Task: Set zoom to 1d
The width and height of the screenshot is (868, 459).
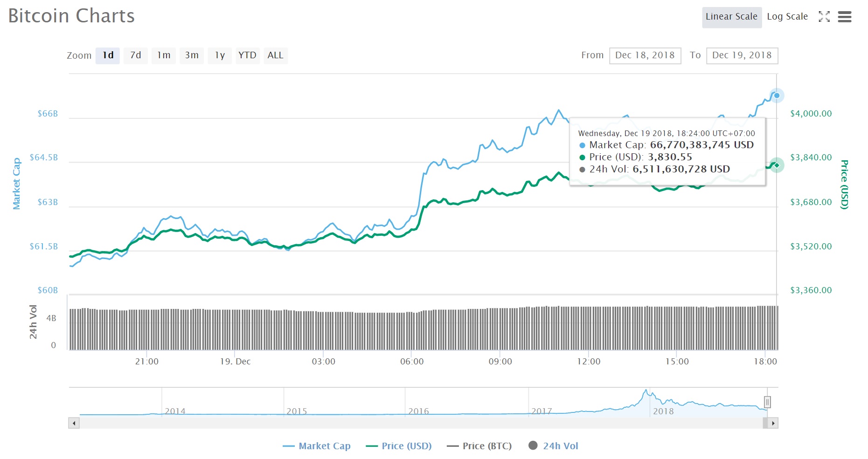Action: [x=108, y=55]
